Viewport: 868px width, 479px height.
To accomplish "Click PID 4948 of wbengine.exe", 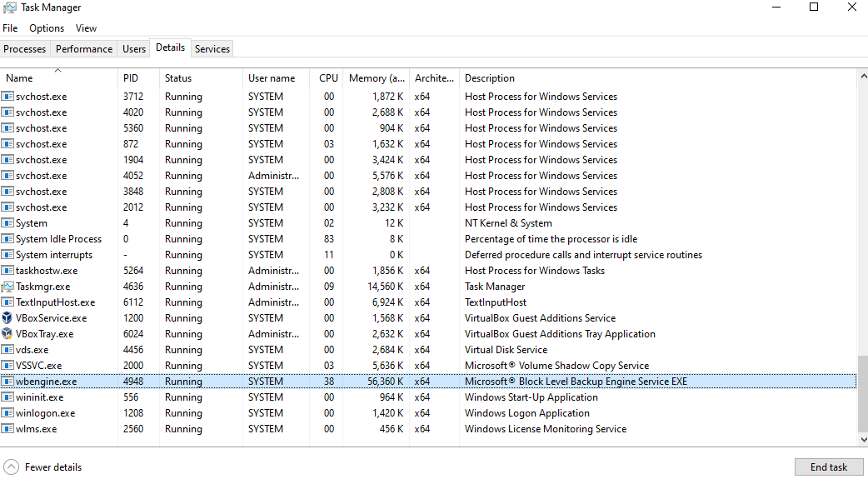I will point(133,382).
